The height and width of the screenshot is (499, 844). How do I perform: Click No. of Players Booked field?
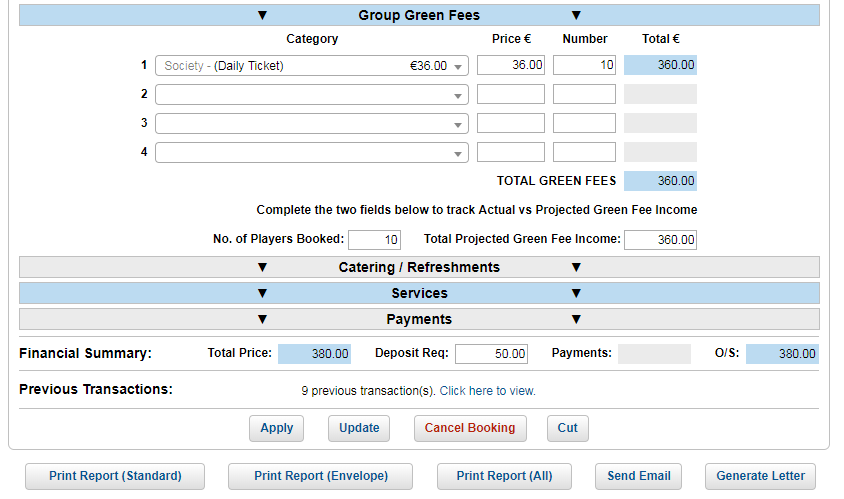pyautogui.click(x=375, y=240)
